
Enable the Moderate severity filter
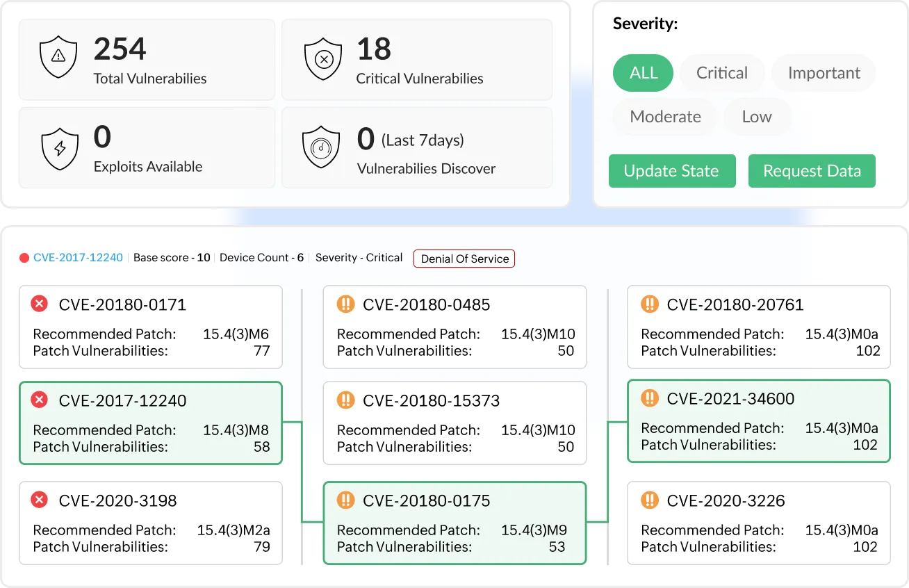click(x=664, y=117)
